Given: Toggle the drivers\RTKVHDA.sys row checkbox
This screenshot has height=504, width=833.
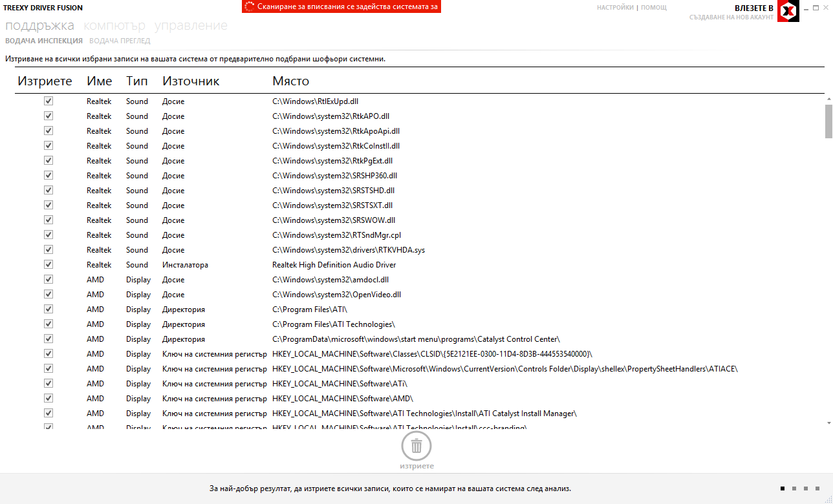Looking at the screenshot, I should tap(49, 249).
